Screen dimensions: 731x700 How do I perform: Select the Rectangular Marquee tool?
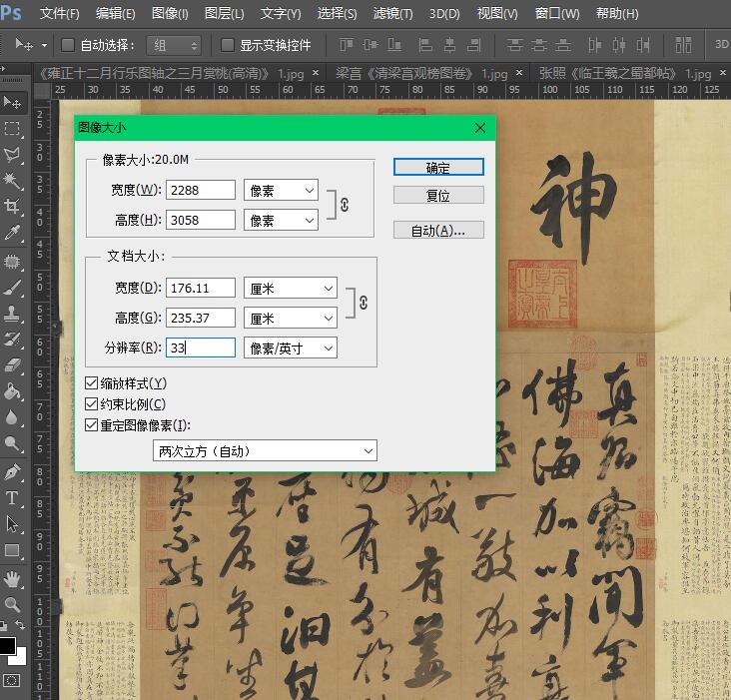click(x=12, y=128)
